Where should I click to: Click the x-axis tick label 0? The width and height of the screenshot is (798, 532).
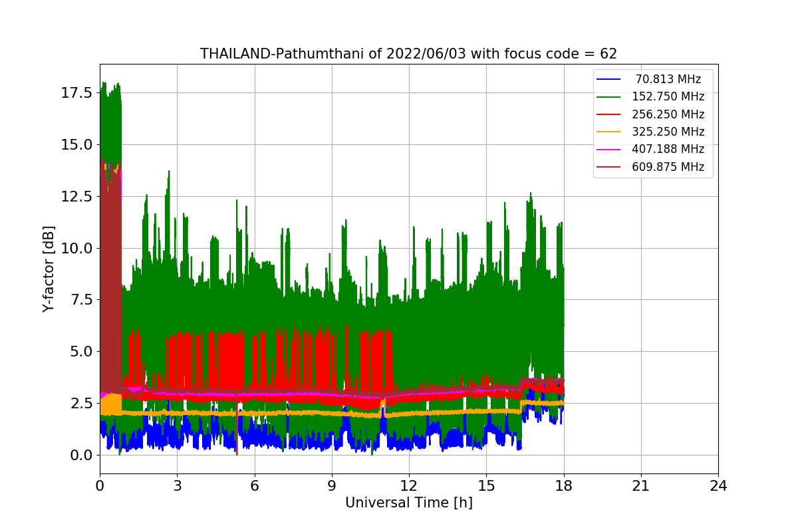click(100, 486)
